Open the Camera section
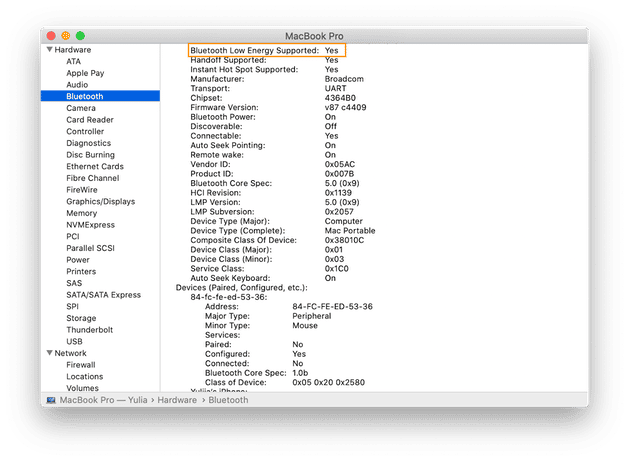The height and width of the screenshot is (461, 630). (81, 108)
